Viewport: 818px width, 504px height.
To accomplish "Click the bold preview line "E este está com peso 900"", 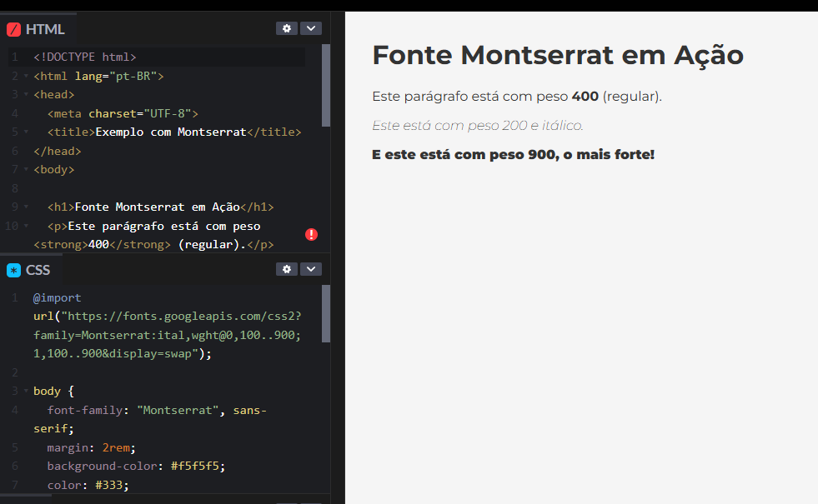I will click(464, 155).
